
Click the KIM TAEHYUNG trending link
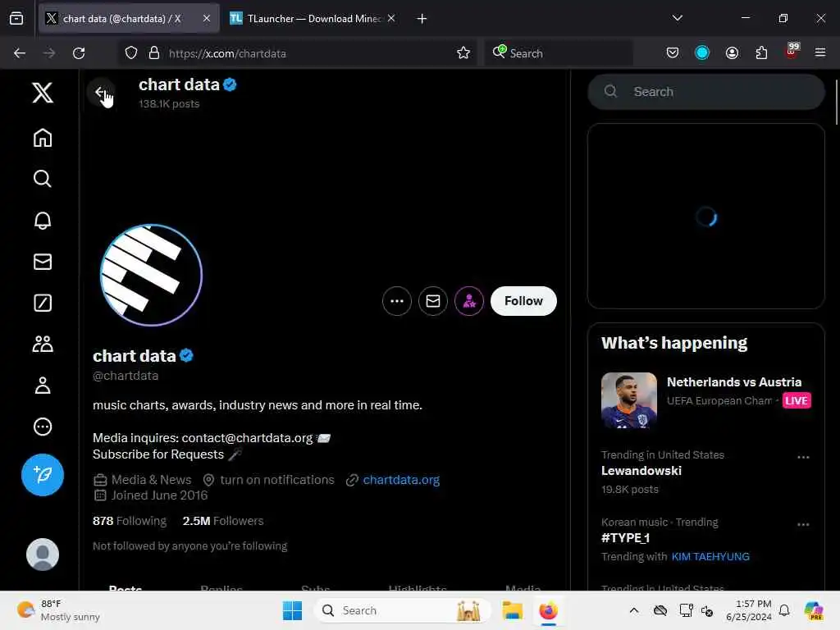[x=710, y=557]
